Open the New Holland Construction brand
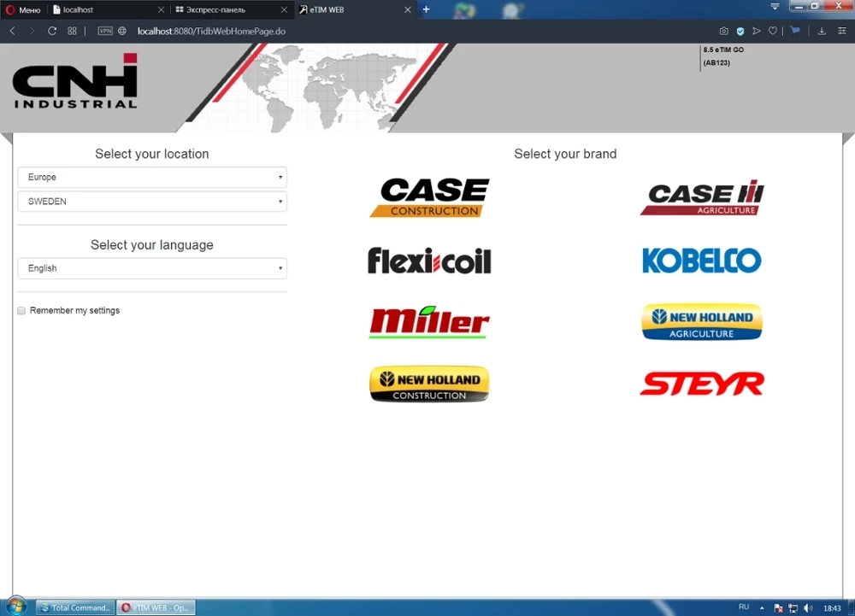This screenshot has height=616, width=855. 429,384
